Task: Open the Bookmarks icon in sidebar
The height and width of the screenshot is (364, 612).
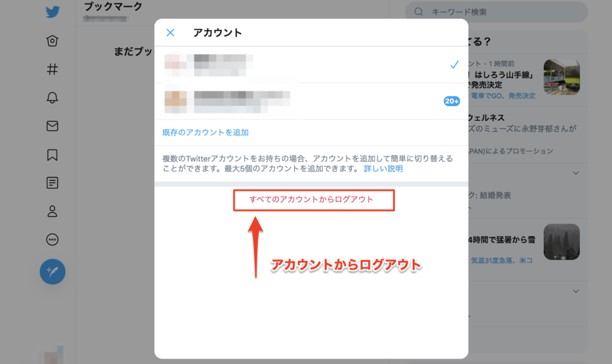Action: 53,155
